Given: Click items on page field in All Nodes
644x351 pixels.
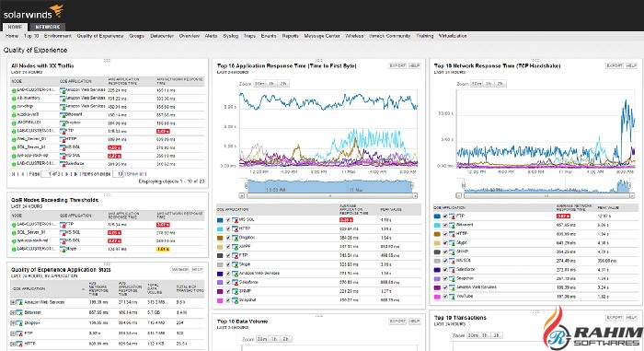Looking at the screenshot, I should [x=118, y=174].
